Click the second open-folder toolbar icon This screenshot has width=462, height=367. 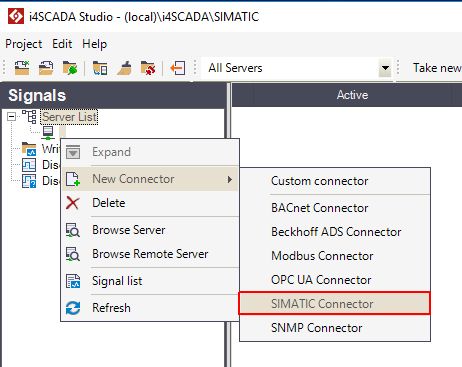(x=46, y=68)
